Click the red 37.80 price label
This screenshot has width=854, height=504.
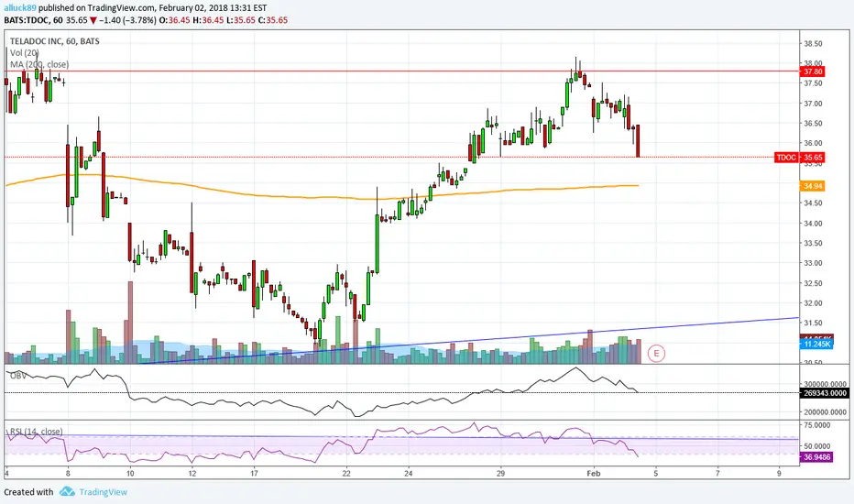click(813, 71)
